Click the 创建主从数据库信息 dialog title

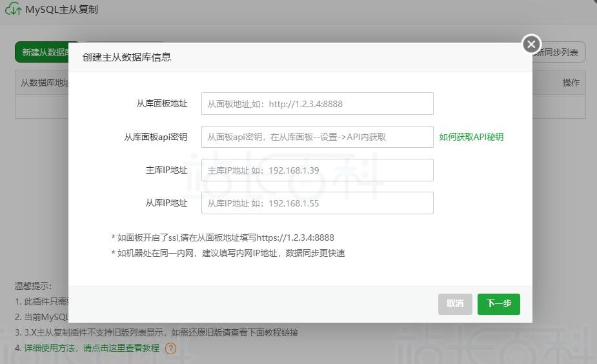126,57
